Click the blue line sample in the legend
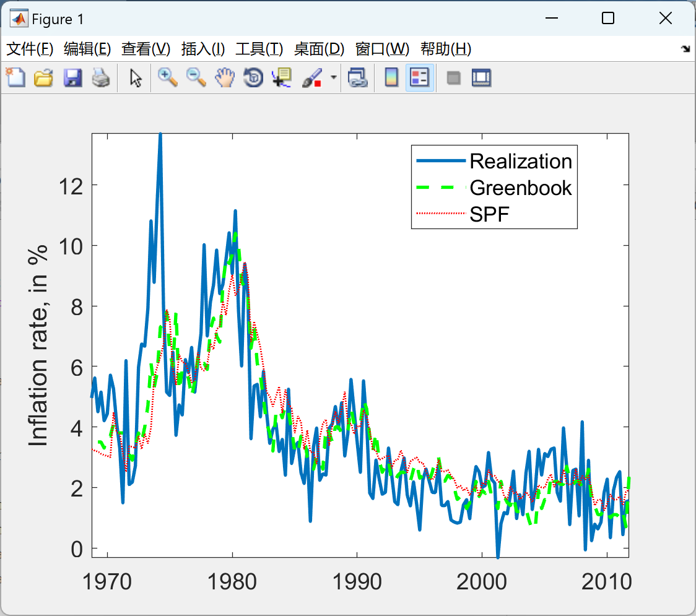The image size is (696, 616). click(442, 161)
